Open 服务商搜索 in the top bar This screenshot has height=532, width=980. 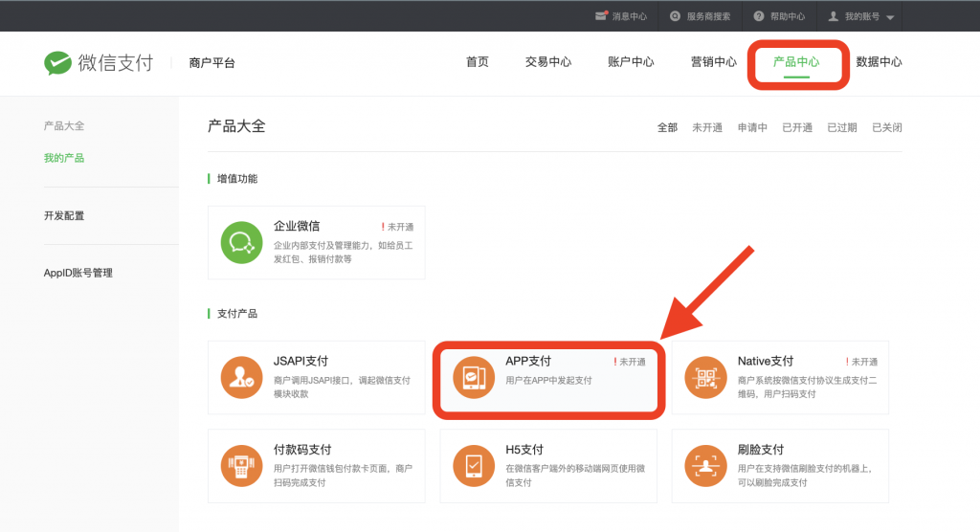701,16
